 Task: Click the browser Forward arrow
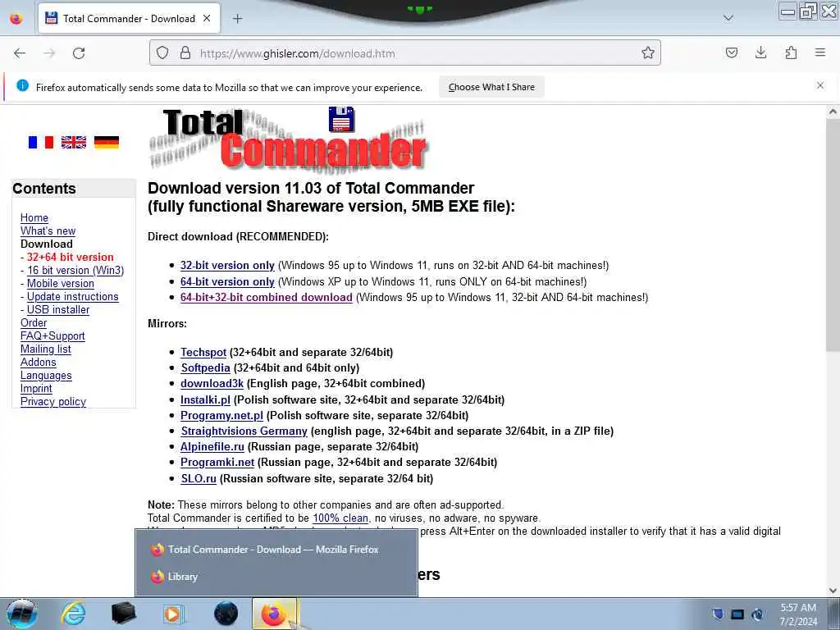(x=49, y=53)
